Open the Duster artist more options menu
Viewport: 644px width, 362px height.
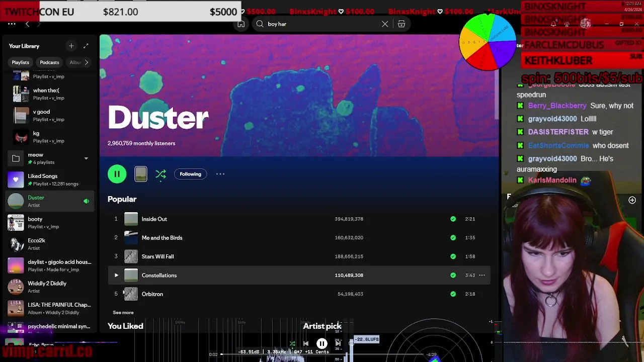[220, 174]
